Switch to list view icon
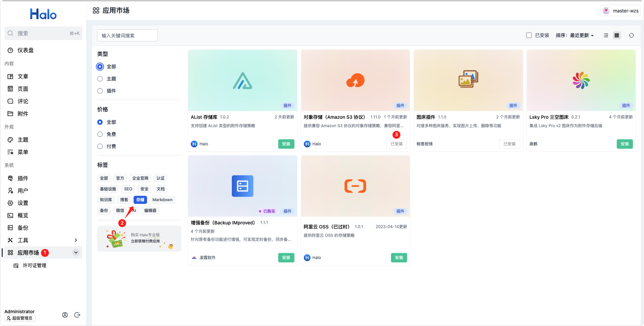The height and width of the screenshot is (326, 644). (x=606, y=35)
